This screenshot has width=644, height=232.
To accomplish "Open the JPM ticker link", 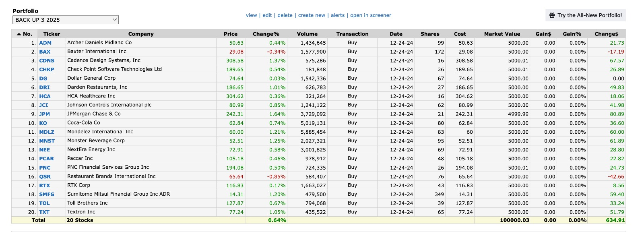I will (x=44, y=114).
